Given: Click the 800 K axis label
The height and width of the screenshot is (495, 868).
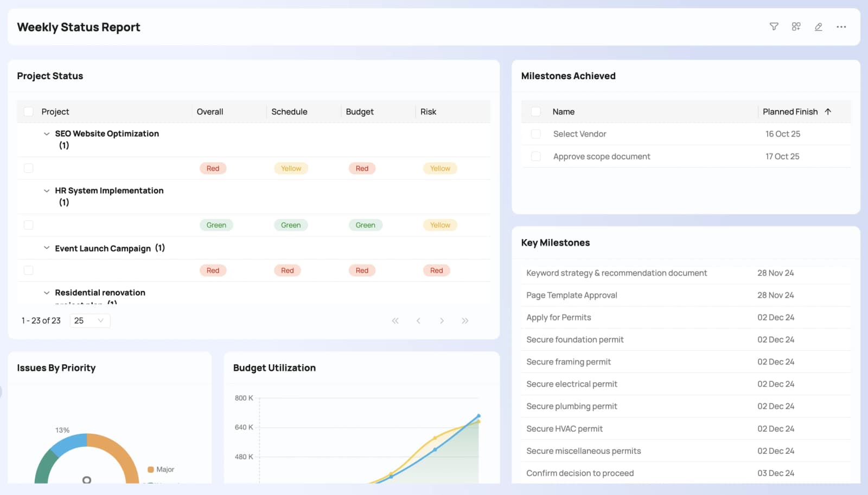Looking at the screenshot, I should 244,398.
